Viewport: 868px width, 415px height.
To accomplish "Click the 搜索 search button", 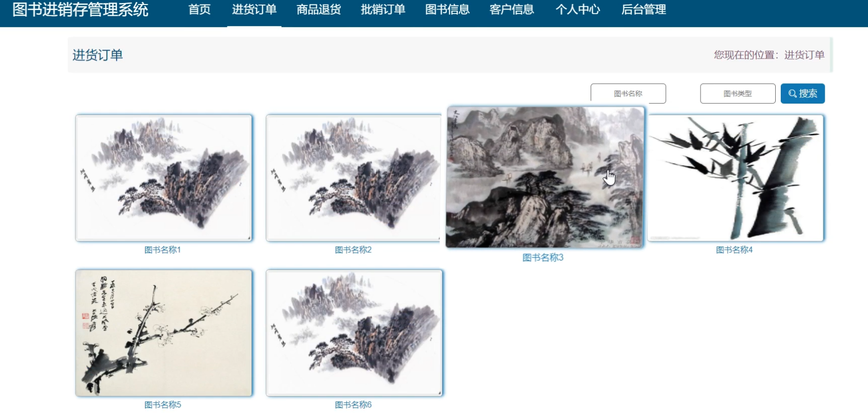I will (802, 93).
